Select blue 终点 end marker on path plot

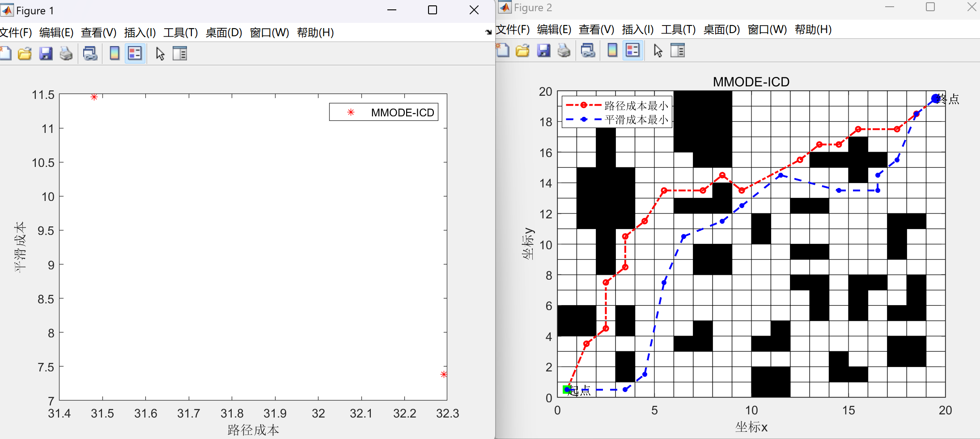tap(935, 98)
